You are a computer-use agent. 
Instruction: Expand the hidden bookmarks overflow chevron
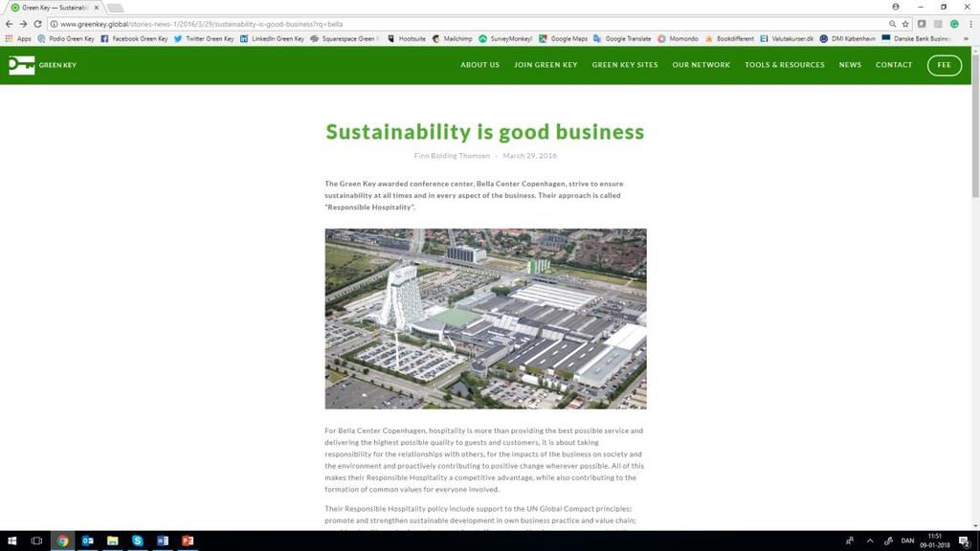[x=967, y=38]
